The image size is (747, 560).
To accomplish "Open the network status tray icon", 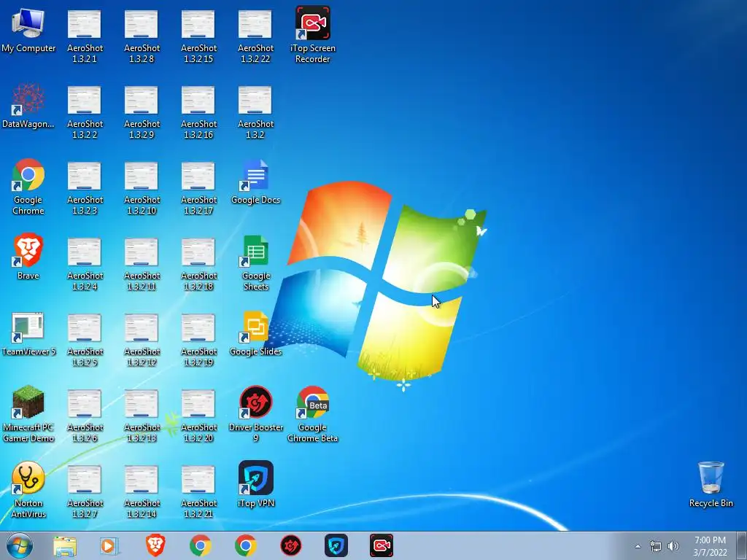I will 656,546.
